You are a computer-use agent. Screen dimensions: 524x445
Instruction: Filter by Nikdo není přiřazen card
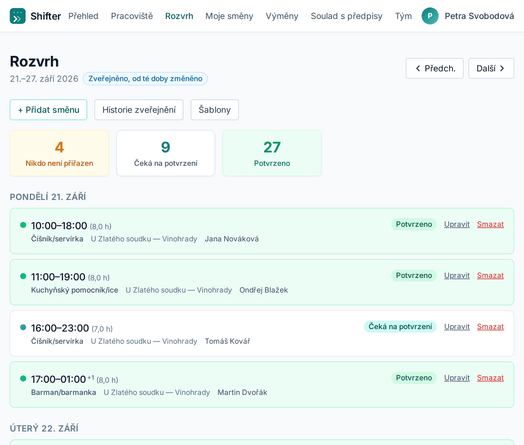59,153
